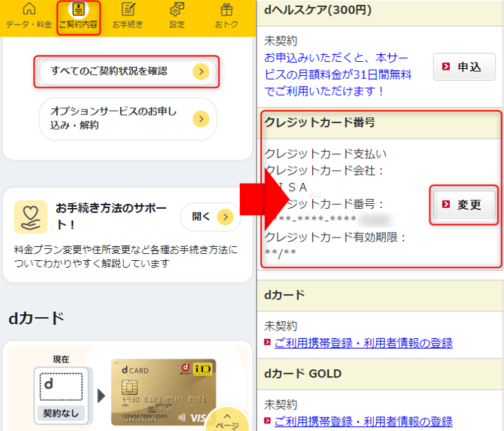Viewport: 504px width, 431px height.
Task: Click yellow chevron beside すべてのご契約状況を確認
Action: point(201,71)
